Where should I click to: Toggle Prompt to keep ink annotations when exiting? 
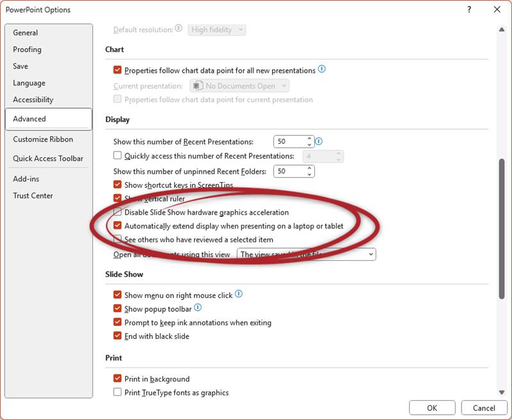pos(118,322)
